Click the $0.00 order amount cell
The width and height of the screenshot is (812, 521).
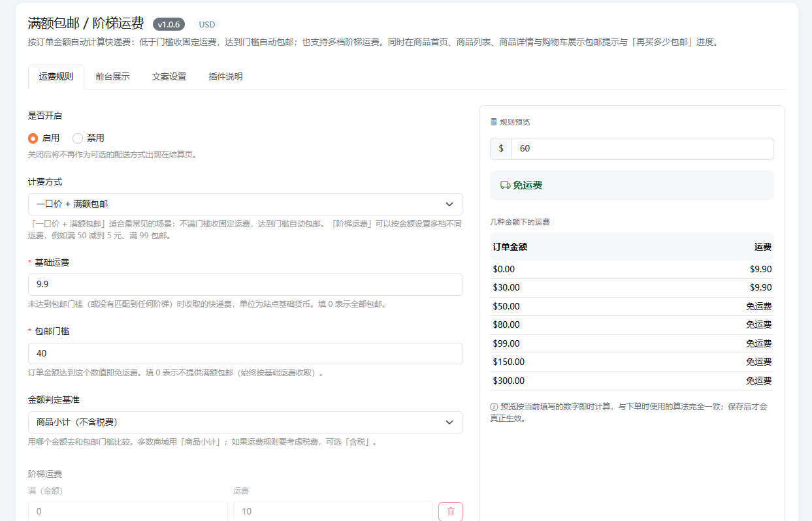click(504, 269)
